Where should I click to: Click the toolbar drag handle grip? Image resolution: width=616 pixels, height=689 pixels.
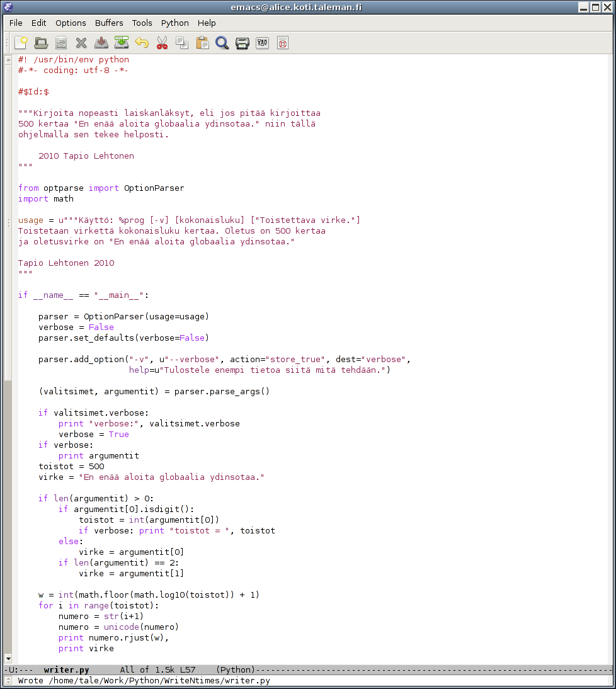tap(7, 43)
